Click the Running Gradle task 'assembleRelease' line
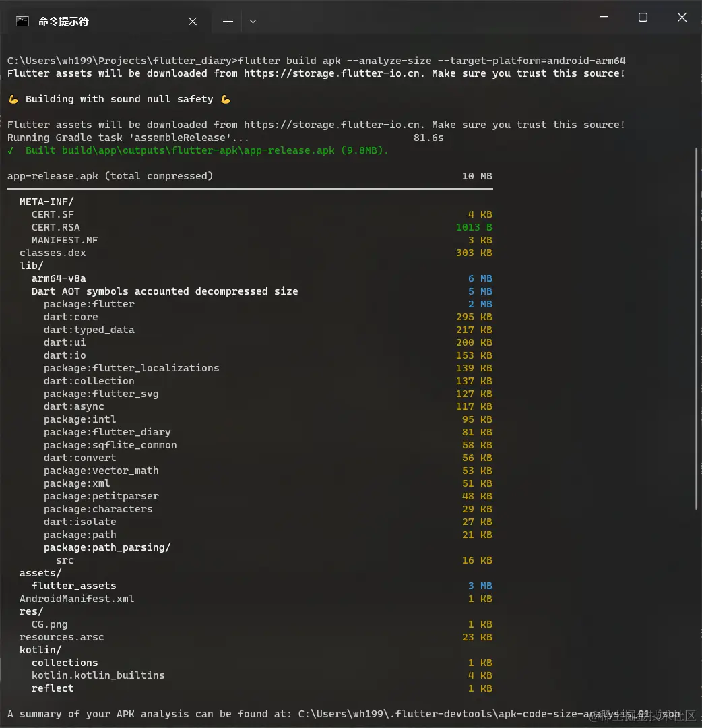702x728 pixels. click(225, 138)
